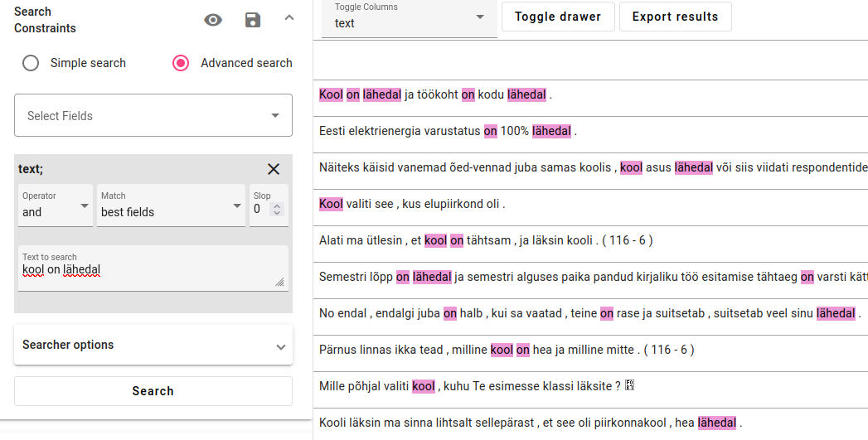Select row 'Kooli läksin ma sinna lihtsalt'
This screenshot has width=868, height=440.
(590, 424)
